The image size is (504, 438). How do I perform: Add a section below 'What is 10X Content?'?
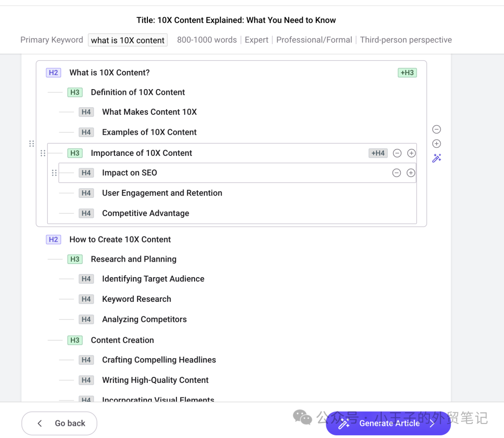click(x=436, y=144)
